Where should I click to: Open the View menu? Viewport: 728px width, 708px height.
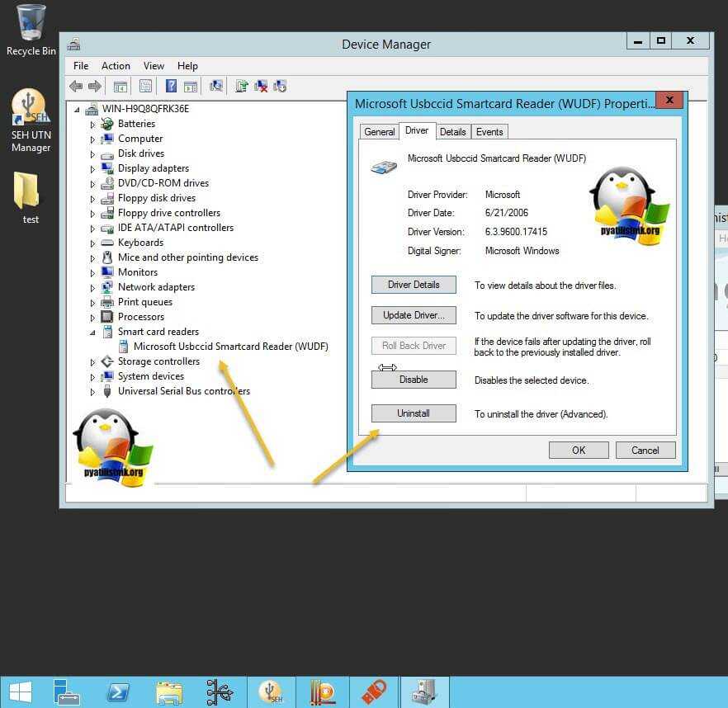154,66
